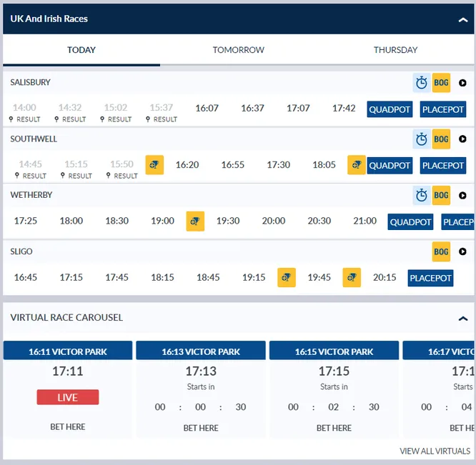This screenshot has width=476, height=465.
Task: Collapse the Virtual Race Carousel section
Action: [462, 319]
